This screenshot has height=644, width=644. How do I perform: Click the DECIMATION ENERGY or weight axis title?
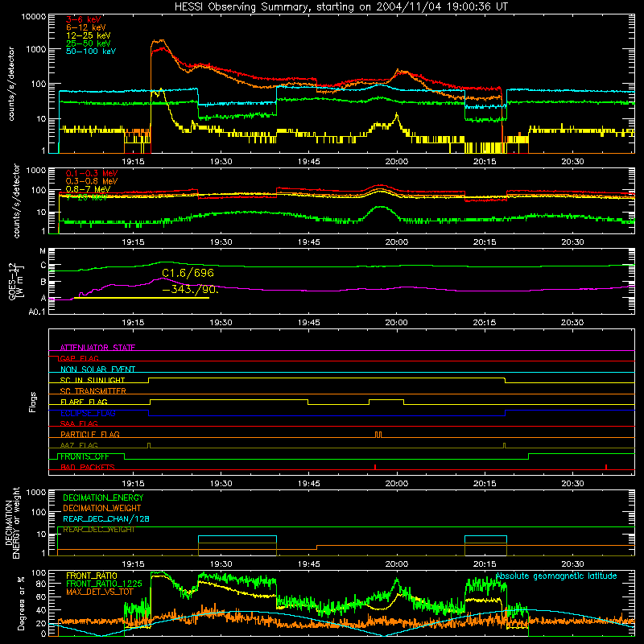(x=12, y=522)
